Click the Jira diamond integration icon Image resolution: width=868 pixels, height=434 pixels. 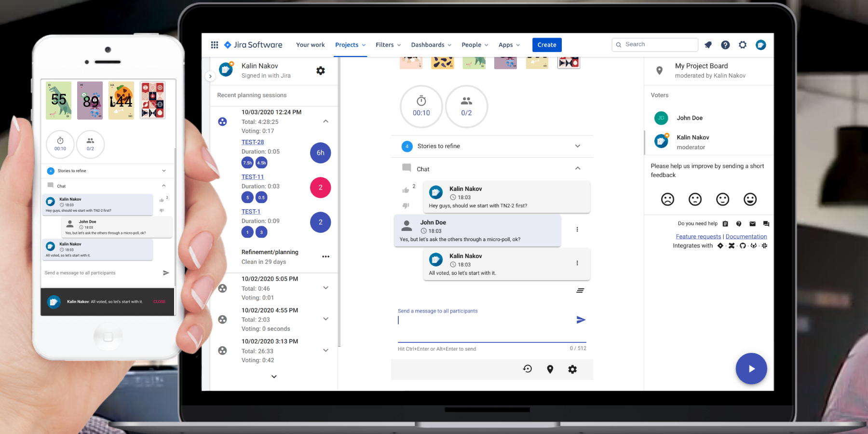point(720,245)
